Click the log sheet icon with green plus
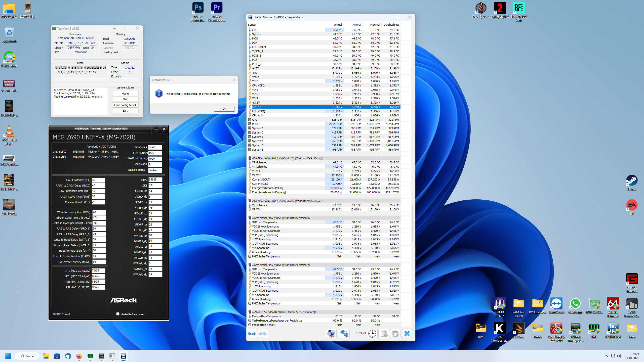The height and width of the screenshot is (362, 644). tap(384, 334)
